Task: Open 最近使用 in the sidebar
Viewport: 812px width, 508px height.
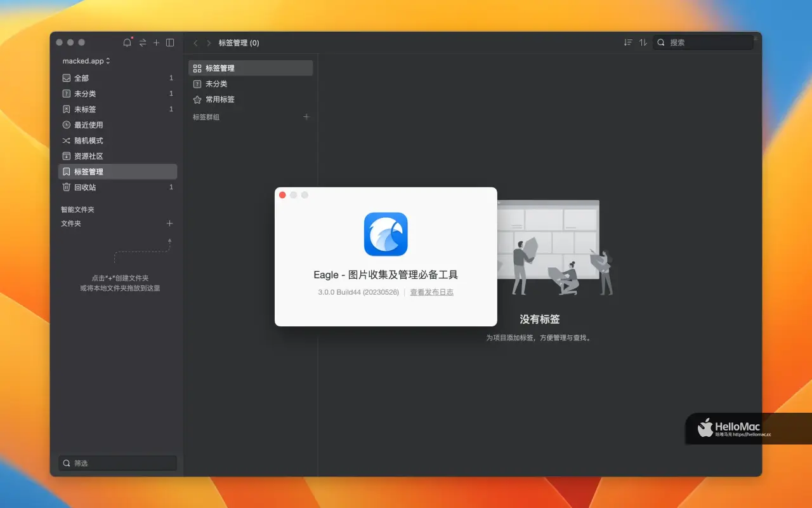Action: point(117,125)
